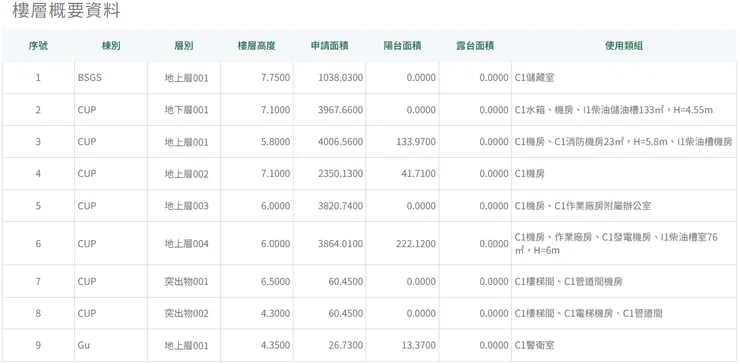The height and width of the screenshot is (364, 740).
Task: Click the 申請面積 column header
Action: 329,46
